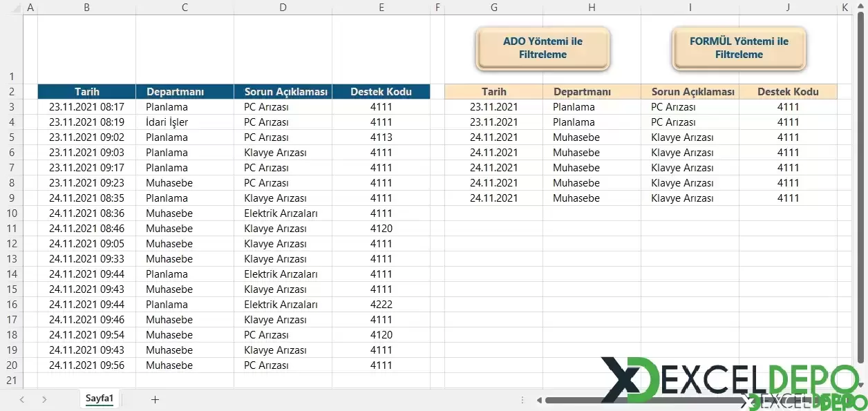
Task: Select row 10 header
Action: (11, 213)
